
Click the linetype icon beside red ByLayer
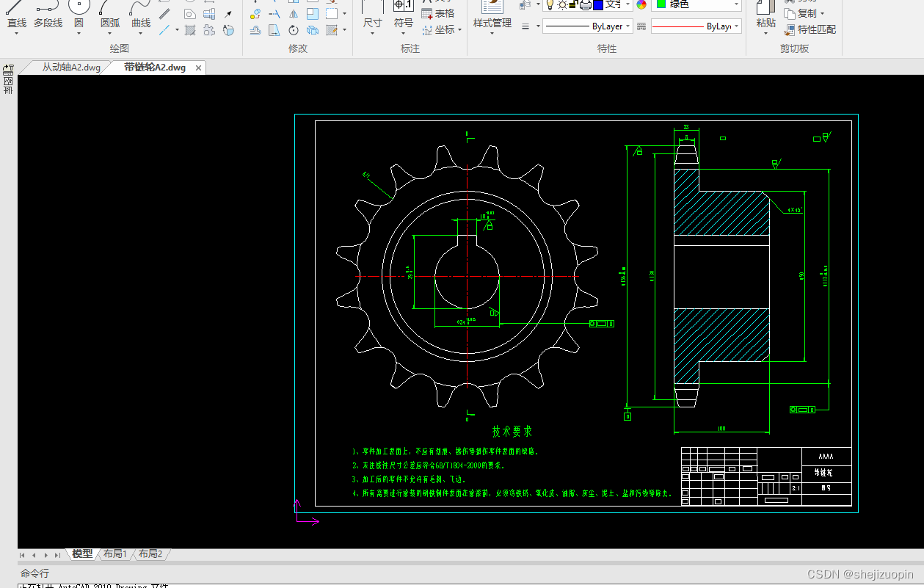pos(641,26)
